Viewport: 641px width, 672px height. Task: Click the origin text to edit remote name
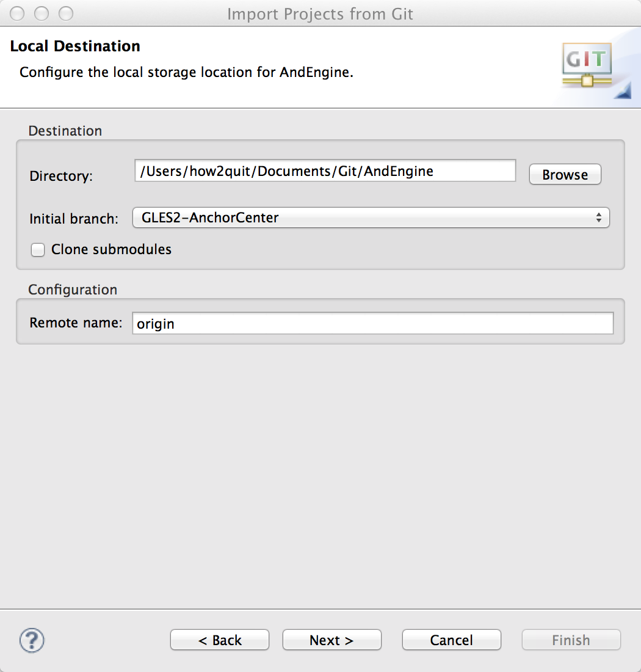click(x=155, y=323)
